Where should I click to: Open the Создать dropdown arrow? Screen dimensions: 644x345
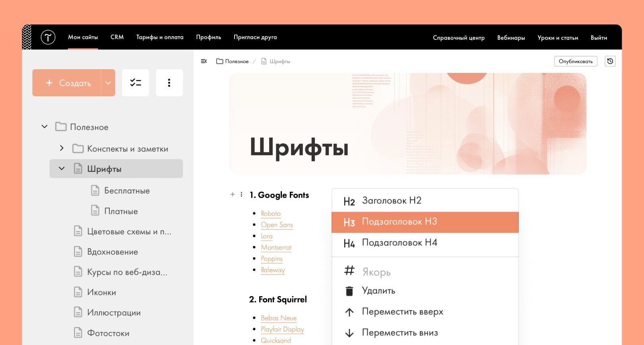click(x=108, y=83)
